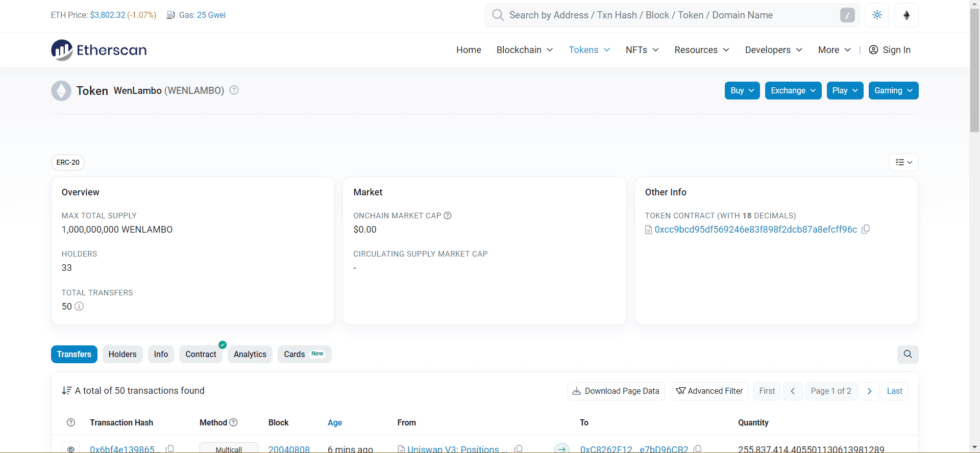Click the Etherscan logo
The height and width of the screenshot is (453, 980).
tap(99, 50)
